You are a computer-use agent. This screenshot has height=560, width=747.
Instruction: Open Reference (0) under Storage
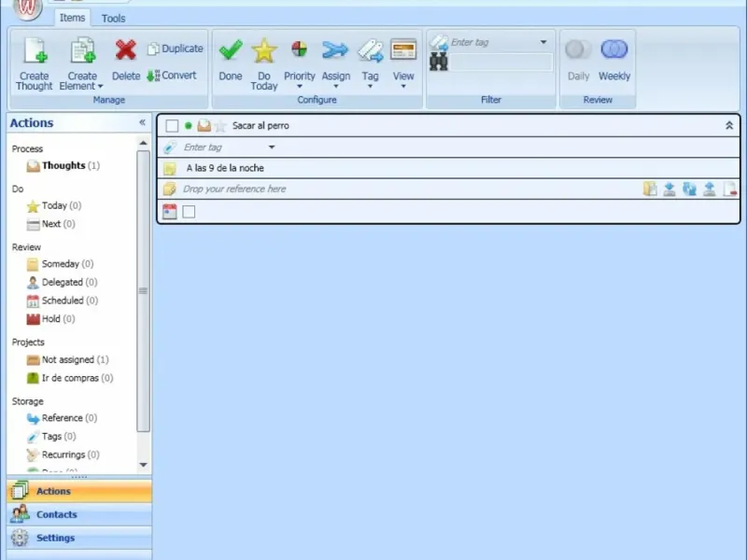coord(62,418)
